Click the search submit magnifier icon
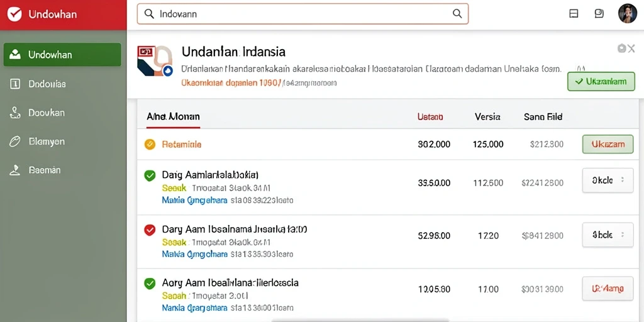Screen dimensions: 644x322 (x=457, y=14)
